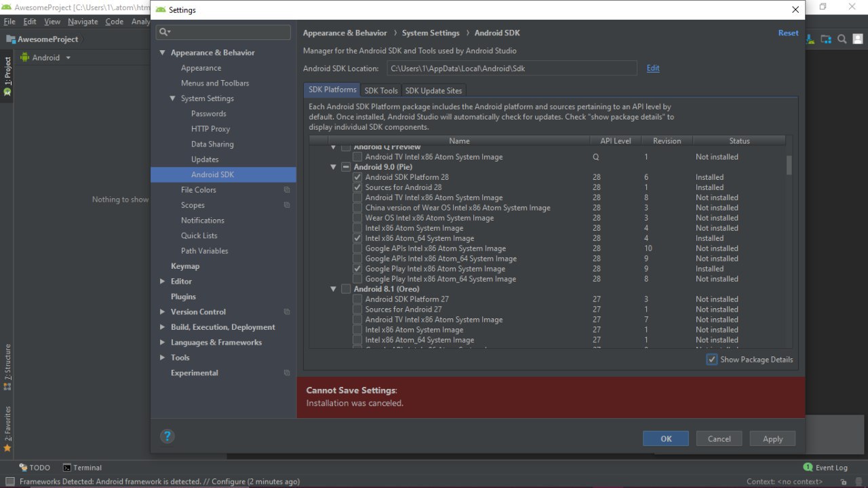Open the Event Log
The image size is (868, 488).
[x=825, y=468]
